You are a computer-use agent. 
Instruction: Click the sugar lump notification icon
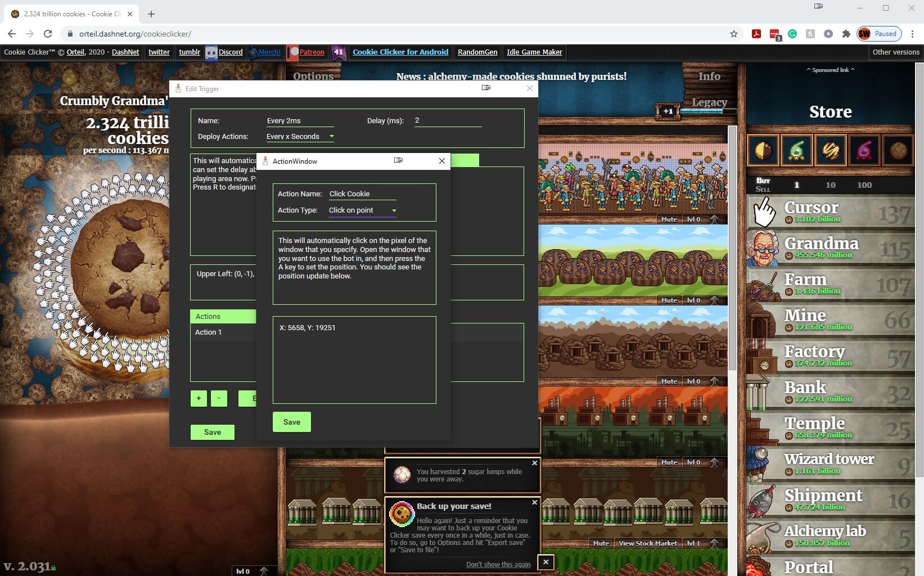tap(402, 475)
